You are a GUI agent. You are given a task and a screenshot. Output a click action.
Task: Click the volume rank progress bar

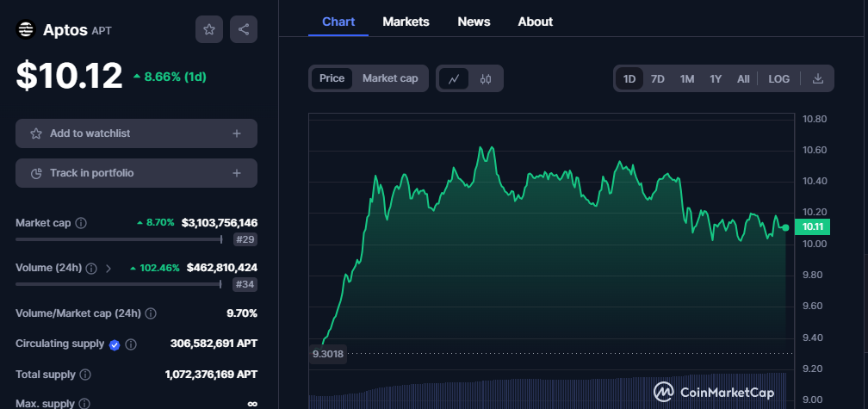(x=119, y=284)
